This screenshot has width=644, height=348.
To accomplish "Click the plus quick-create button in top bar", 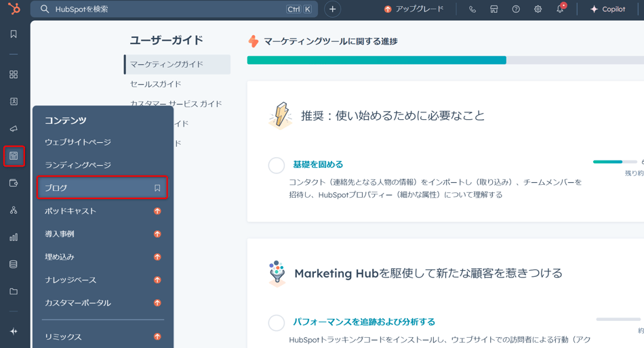I will pos(332,9).
